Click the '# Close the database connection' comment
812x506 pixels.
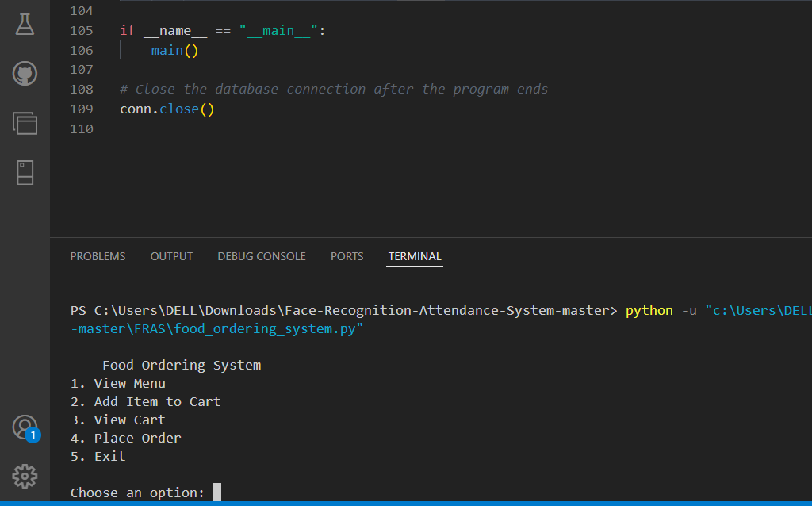(x=334, y=89)
